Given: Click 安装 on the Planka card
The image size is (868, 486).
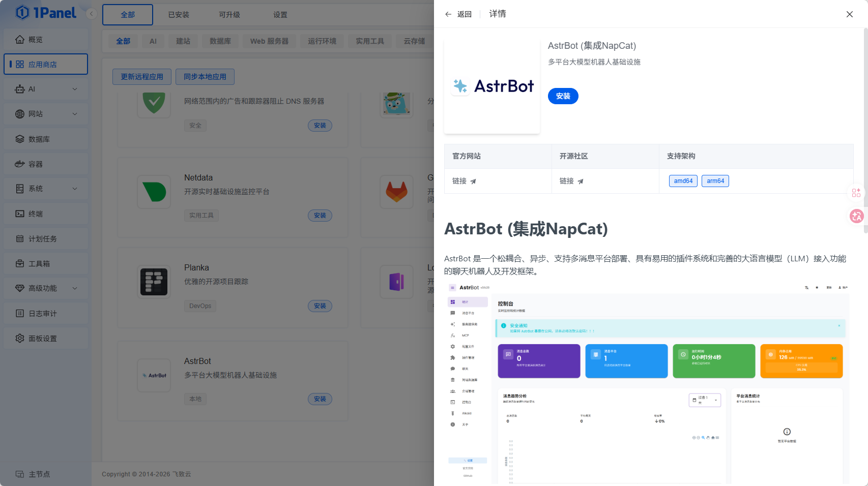Looking at the screenshot, I should (320, 306).
